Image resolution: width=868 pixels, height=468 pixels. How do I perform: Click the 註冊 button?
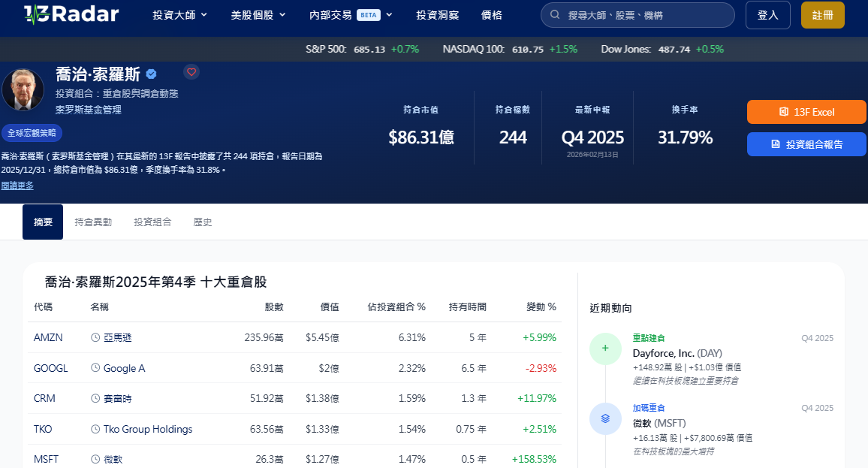(823, 15)
